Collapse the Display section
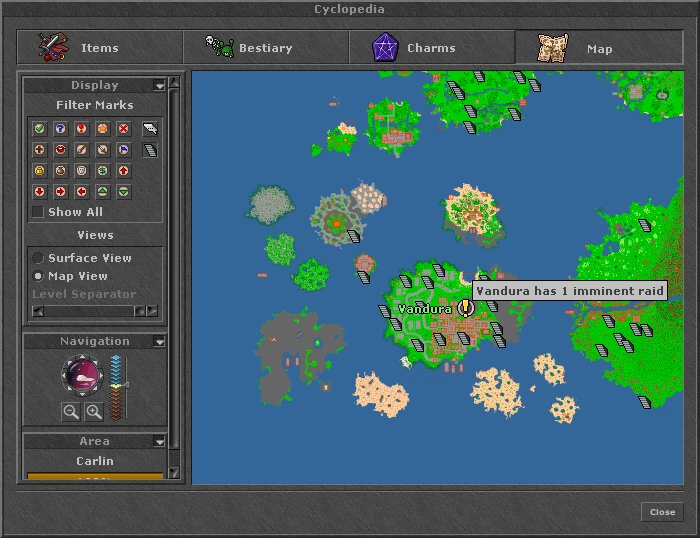Viewport: 700px width, 538px height. click(x=159, y=85)
